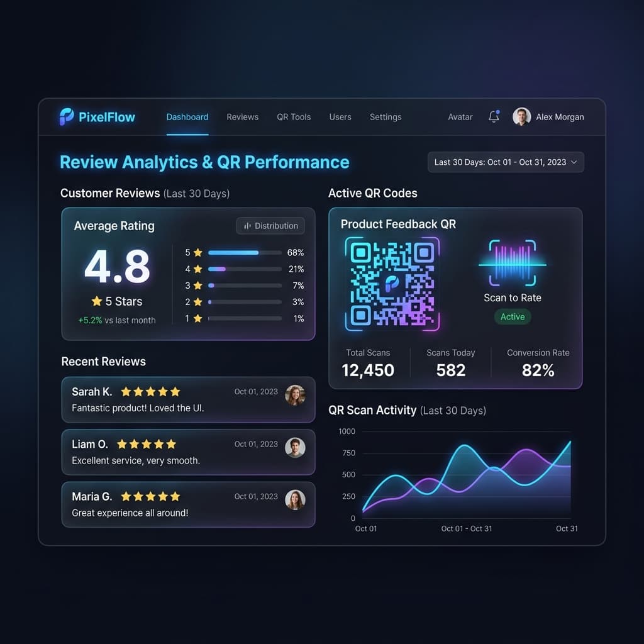Click the 5-star 68% rating bar
Image resolution: width=644 pixels, height=644 pixels.
tap(245, 253)
